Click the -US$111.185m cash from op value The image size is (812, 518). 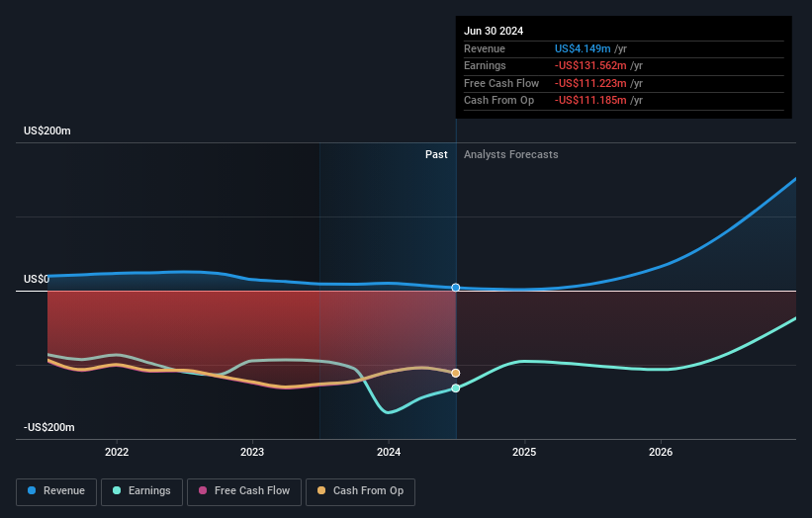click(590, 101)
